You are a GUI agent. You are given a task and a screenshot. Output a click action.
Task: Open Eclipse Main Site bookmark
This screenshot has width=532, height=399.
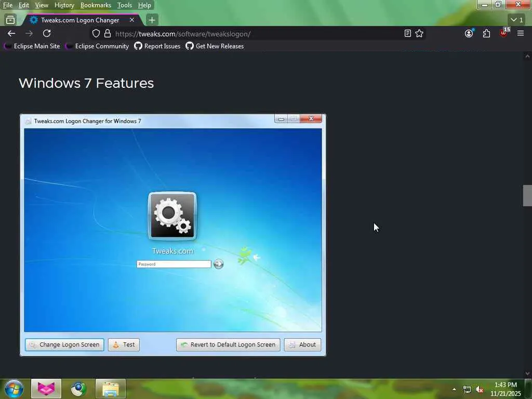click(x=32, y=46)
